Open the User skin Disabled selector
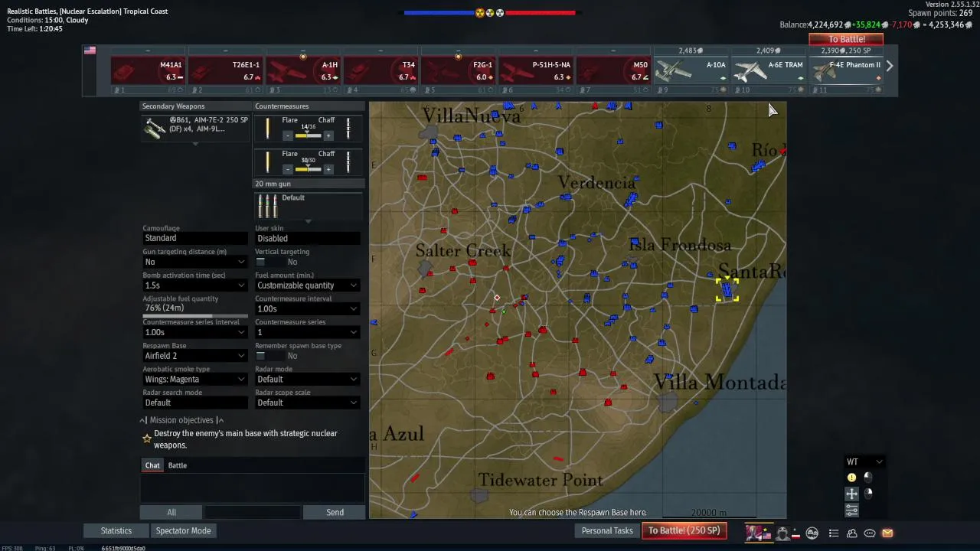 click(308, 239)
